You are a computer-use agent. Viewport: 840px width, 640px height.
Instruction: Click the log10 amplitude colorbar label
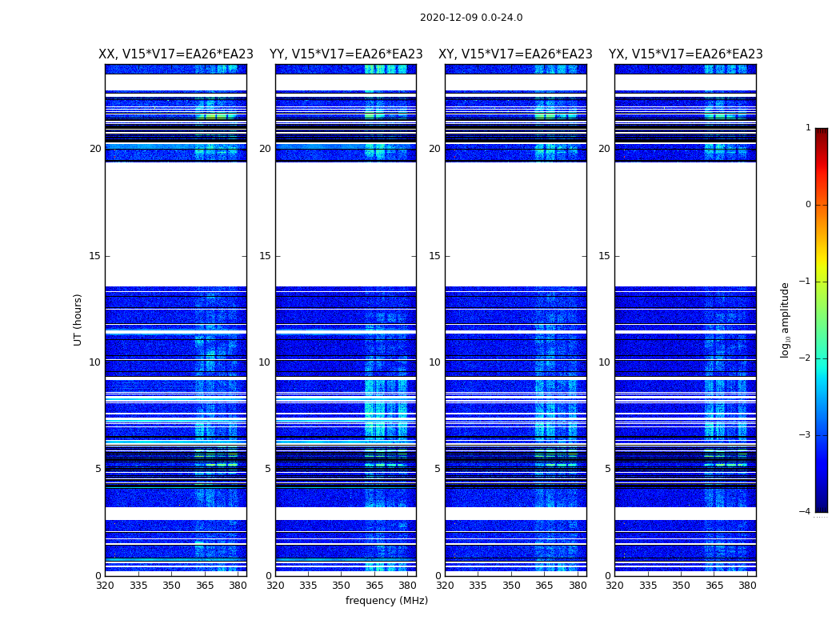pyautogui.click(x=785, y=320)
